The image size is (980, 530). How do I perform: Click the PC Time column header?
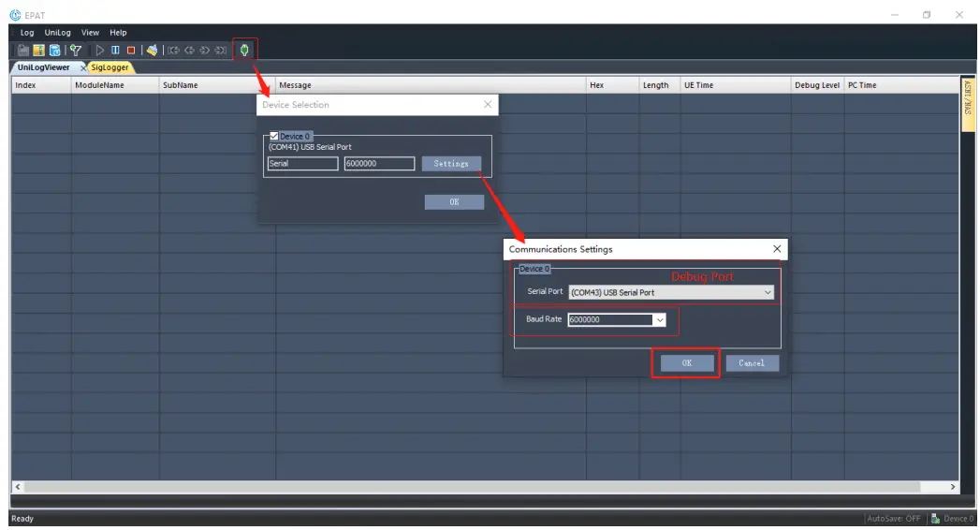[x=902, y=85]
